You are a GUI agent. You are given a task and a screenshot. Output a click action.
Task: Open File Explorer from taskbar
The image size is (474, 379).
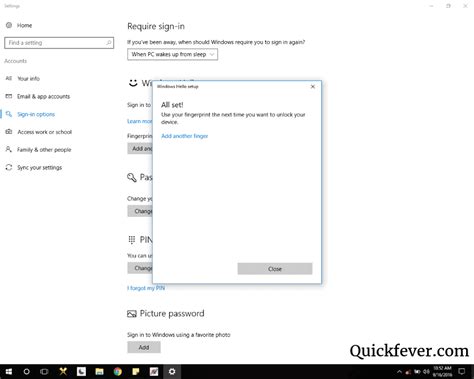click(99, 371)
